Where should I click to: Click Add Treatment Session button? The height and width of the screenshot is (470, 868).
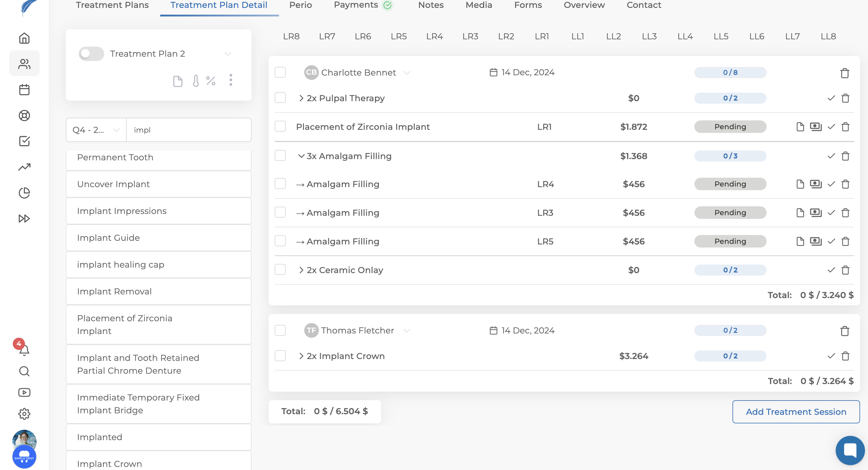pos(796,412)
